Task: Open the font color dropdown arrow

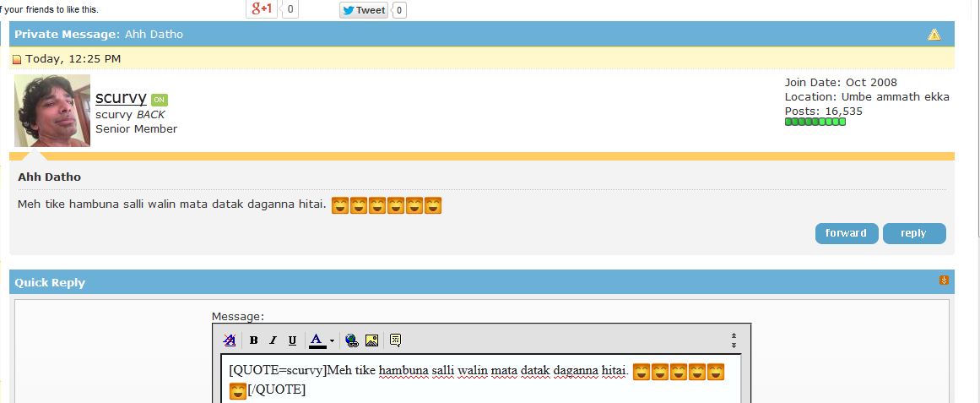Action: (332, 341)
